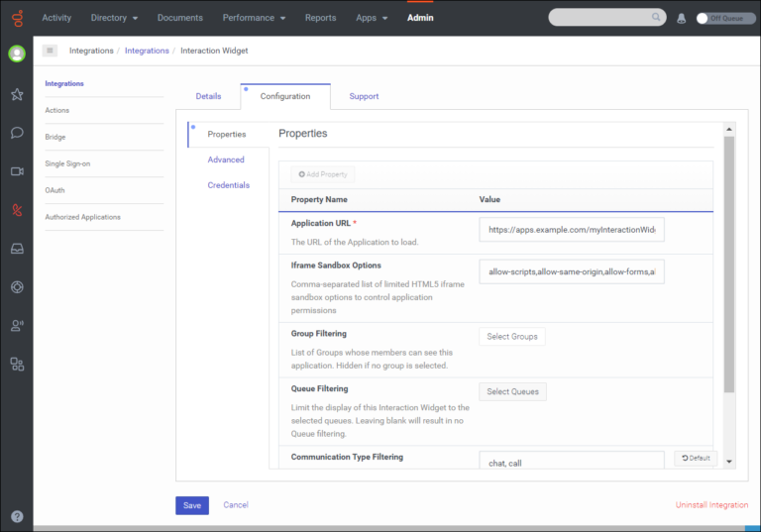The width and height of the screenshot is (761, 532).
Task: Select the Properties section
Action: (x=227, y=134)
